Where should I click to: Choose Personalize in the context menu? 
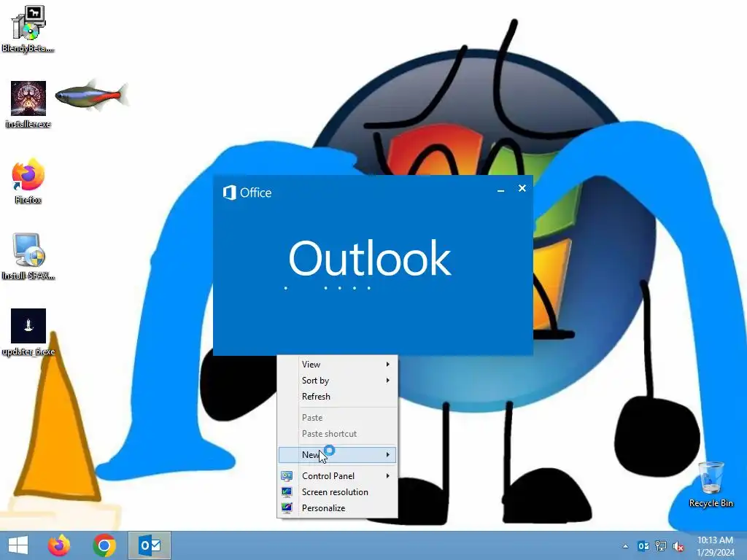(x=337, y=508)
